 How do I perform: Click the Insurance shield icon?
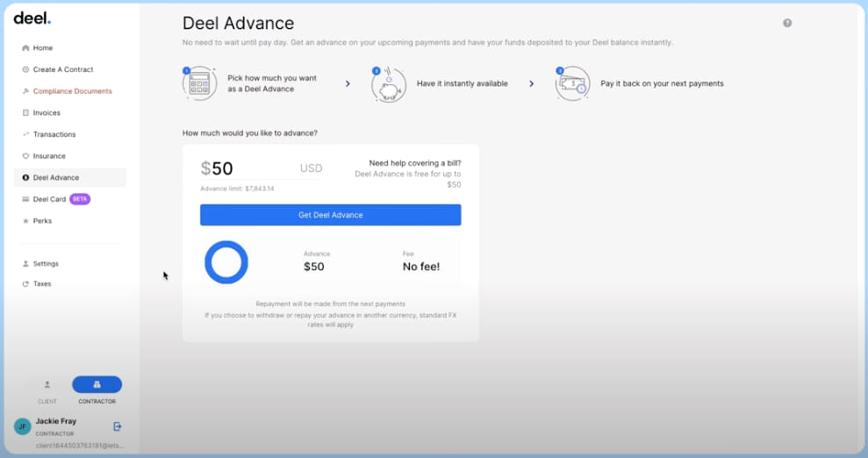25,156
